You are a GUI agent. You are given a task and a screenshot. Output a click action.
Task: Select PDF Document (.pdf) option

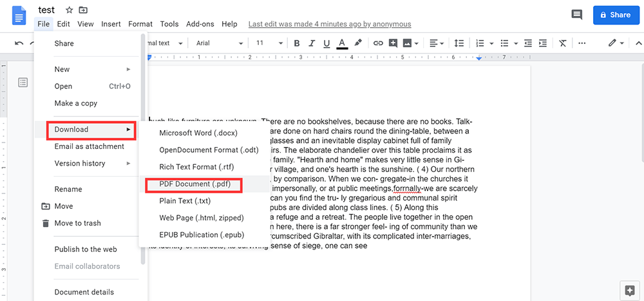coord(194,184)
